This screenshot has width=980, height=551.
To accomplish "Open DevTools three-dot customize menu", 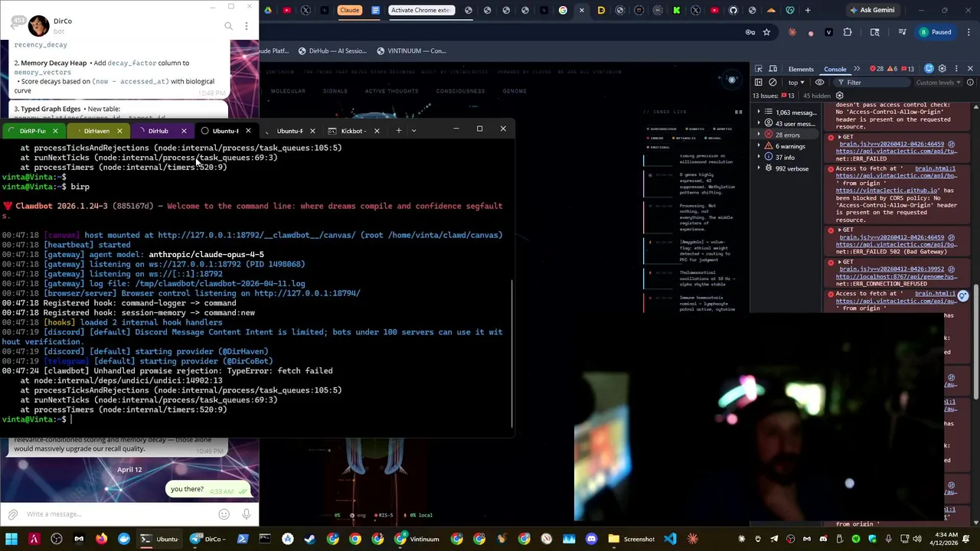I will coord(955,69).
